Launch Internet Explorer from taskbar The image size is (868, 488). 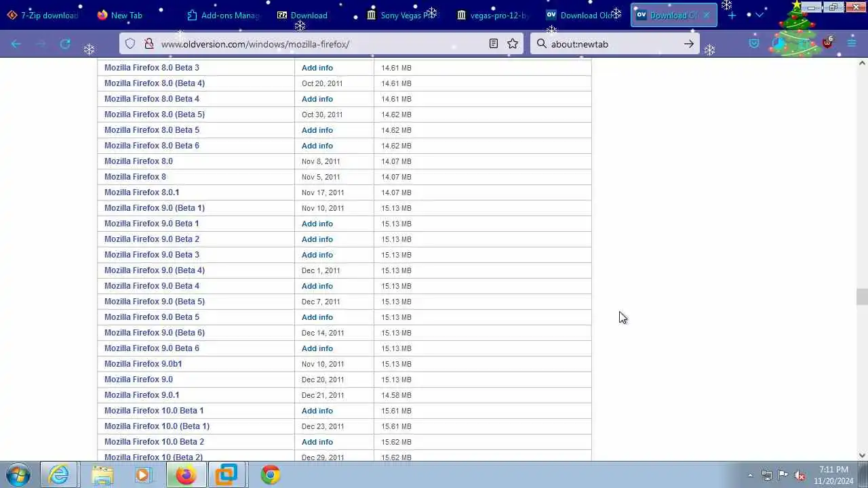[59, 475]
